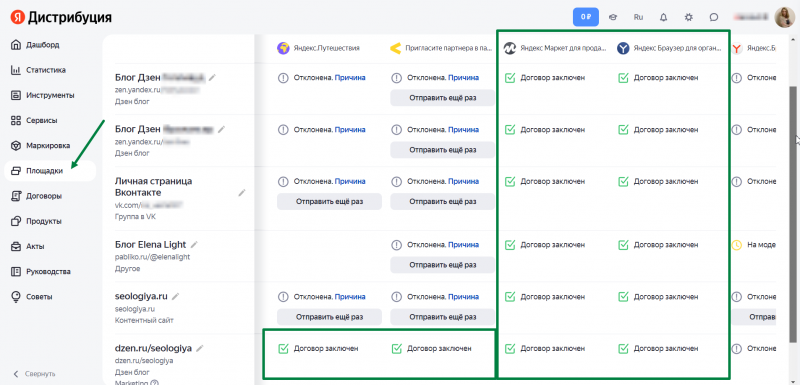Open Причина for Путешествия in seologiya.ru row
Viewport: 800px width, 385px height.
coord(350,297)
